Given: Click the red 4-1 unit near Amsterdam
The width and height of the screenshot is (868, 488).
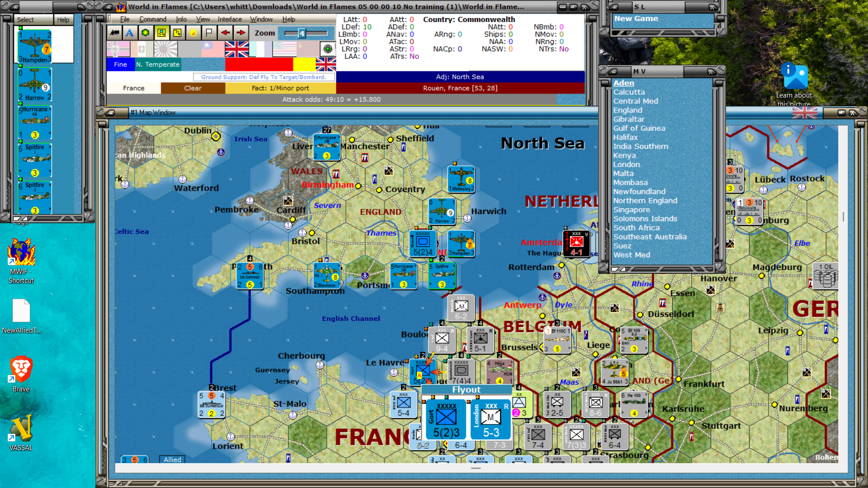Looking at the screenshot, I should (x=576, y=244).
